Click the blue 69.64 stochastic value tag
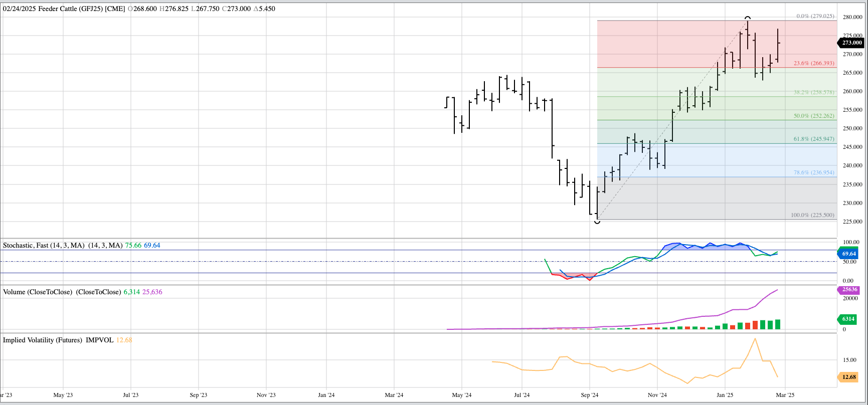 click(848, 254)
